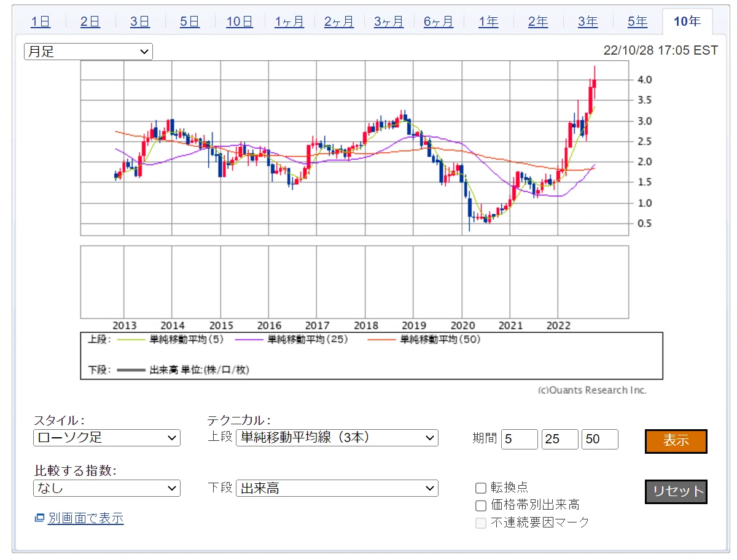Click the 2022 x-axis label
This screenshot has height=560, width=737.
point(558,325)
